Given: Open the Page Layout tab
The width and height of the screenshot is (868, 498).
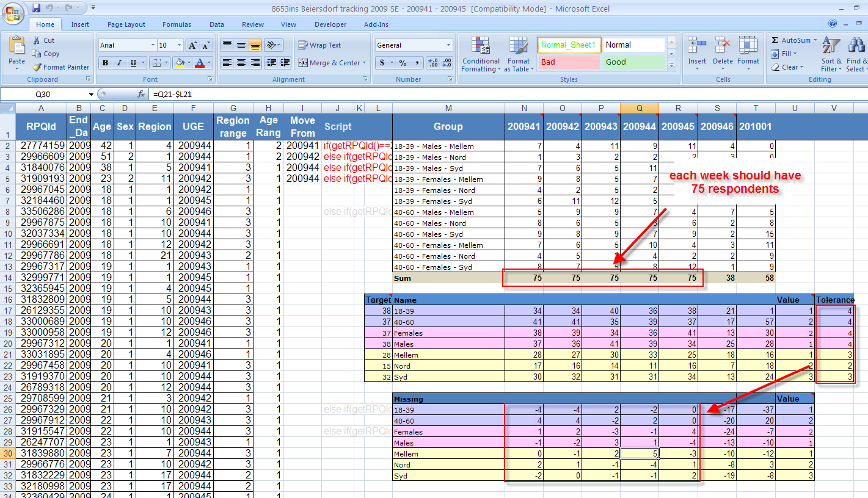Looking at the screenshot, I should [x=126, y=24].
